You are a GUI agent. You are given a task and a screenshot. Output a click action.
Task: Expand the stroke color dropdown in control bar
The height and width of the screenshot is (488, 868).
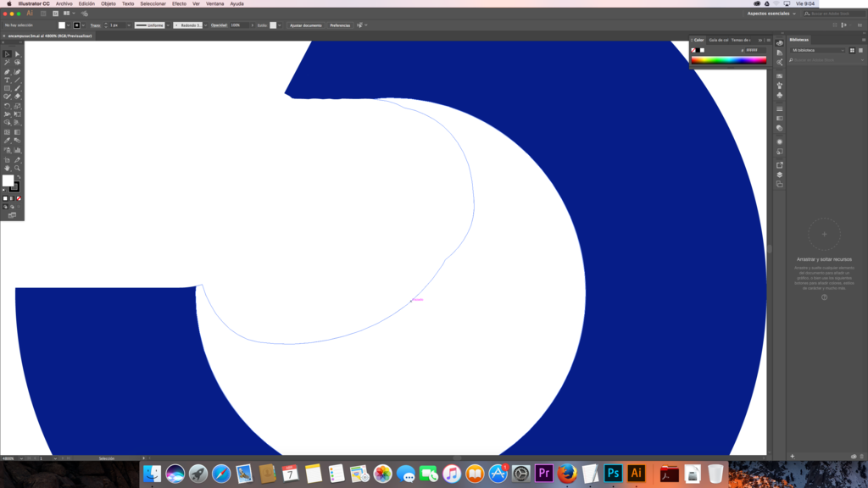[83, 25]
